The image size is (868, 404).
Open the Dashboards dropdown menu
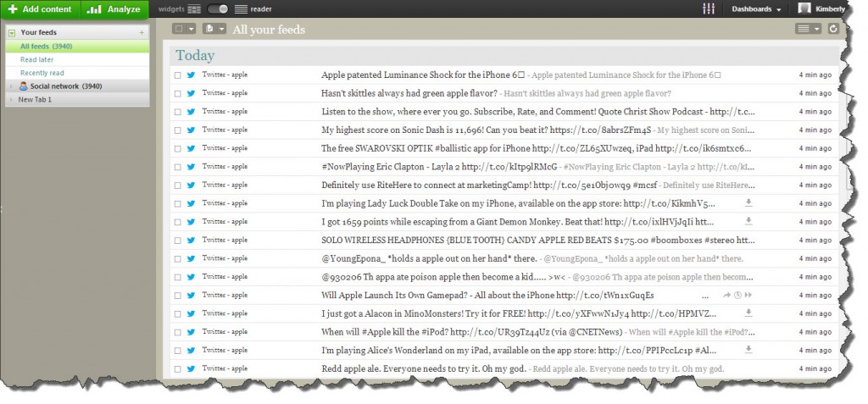[x=756, y=9]
